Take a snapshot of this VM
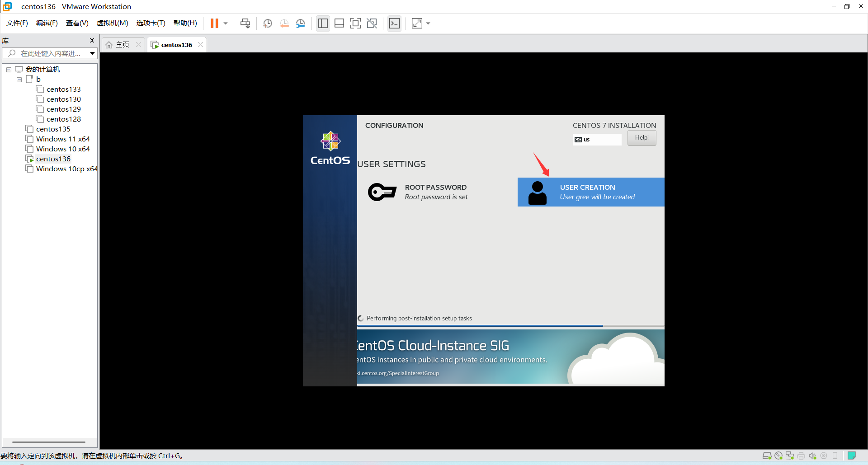Image resolution: width=868 pixels, height=465 pixels. tap(268, 23)
